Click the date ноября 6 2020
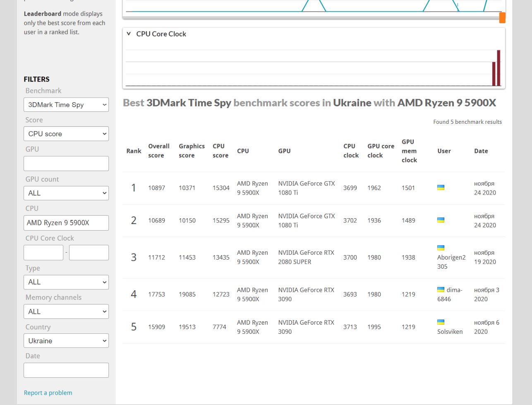This screenshot has width=532, height=405. [486, 327]
